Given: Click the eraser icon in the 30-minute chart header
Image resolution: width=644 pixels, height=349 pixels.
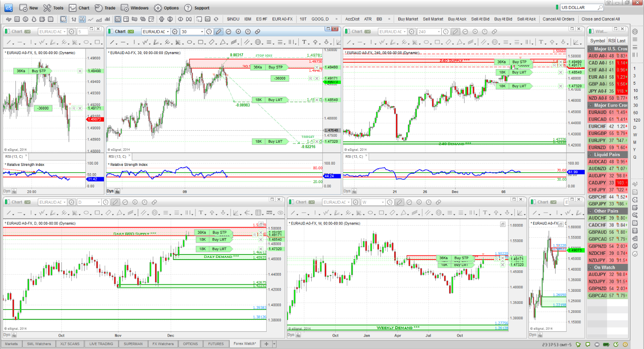Looking at the screenshot, I should 258,31.
